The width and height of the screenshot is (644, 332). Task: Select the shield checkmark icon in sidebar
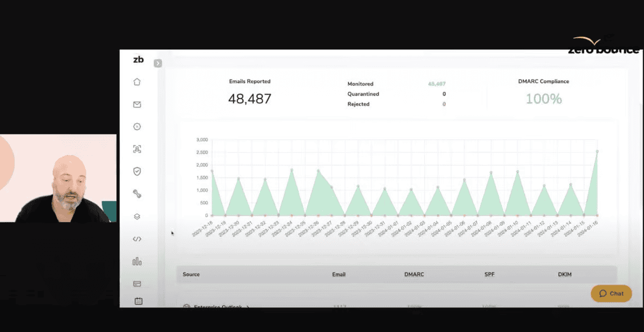click(137, 171)
